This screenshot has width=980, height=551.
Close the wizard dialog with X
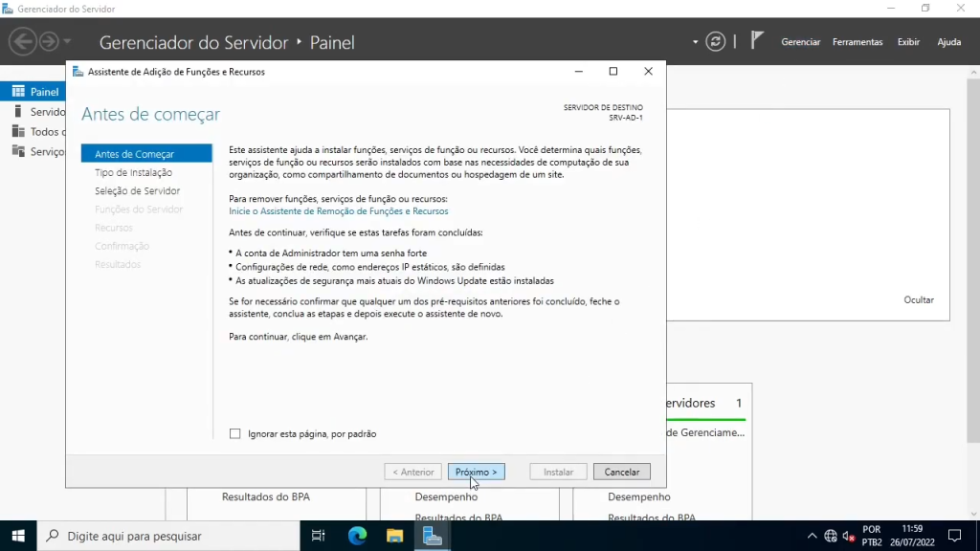click(x=648, y=71)
